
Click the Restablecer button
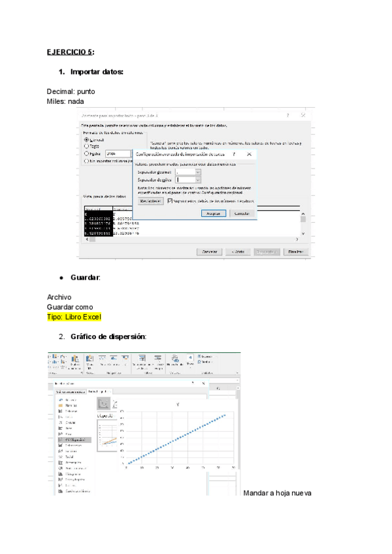(x=150, y=201)
